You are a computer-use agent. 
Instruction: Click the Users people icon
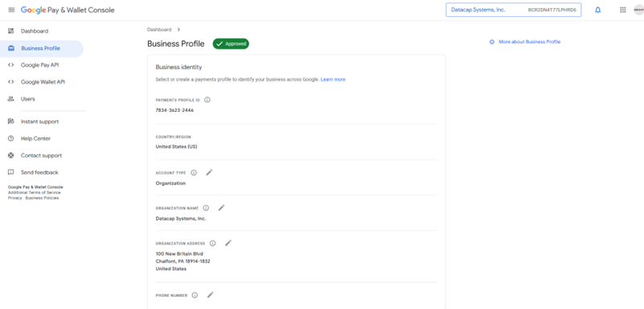coord(11,99)
